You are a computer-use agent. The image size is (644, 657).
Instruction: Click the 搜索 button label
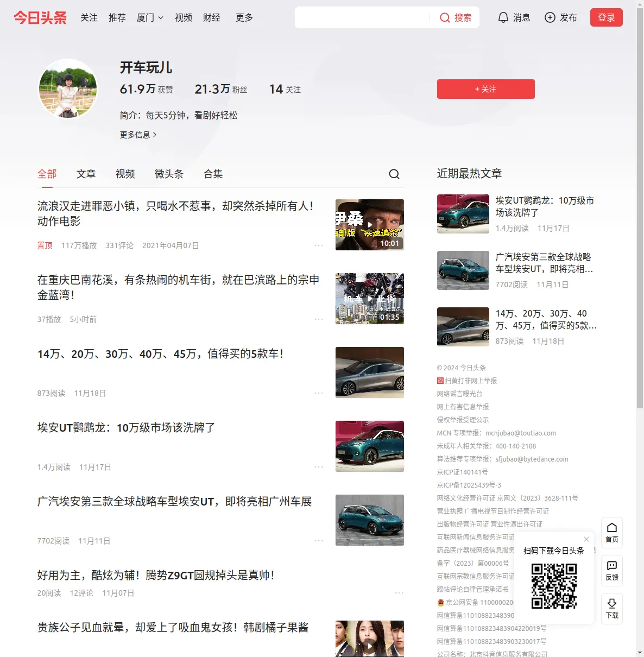click(463, 18)
